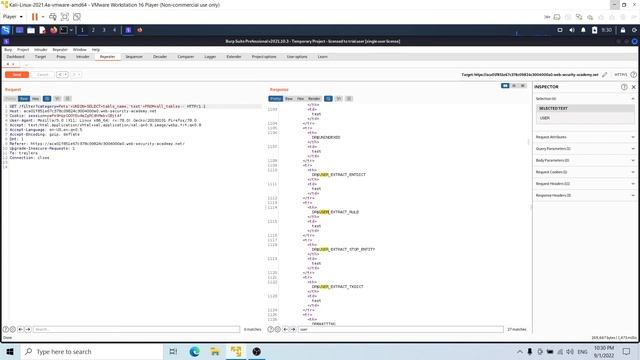
Task: Click the Cancel button next to Send
Action: tap(42, 75)
